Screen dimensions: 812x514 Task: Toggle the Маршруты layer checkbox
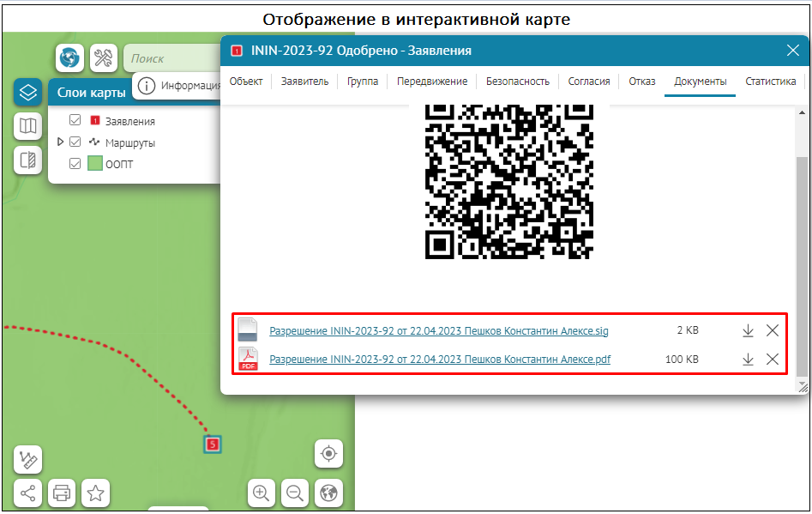(75, 142)
